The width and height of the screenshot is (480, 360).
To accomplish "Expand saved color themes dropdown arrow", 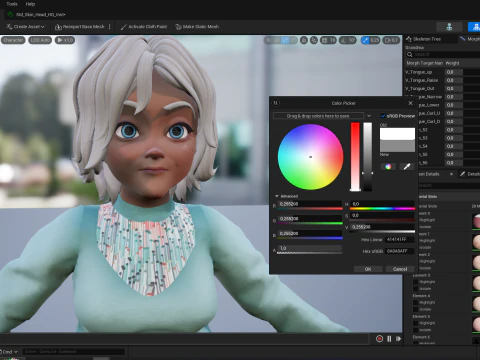I will pos(369,116).
